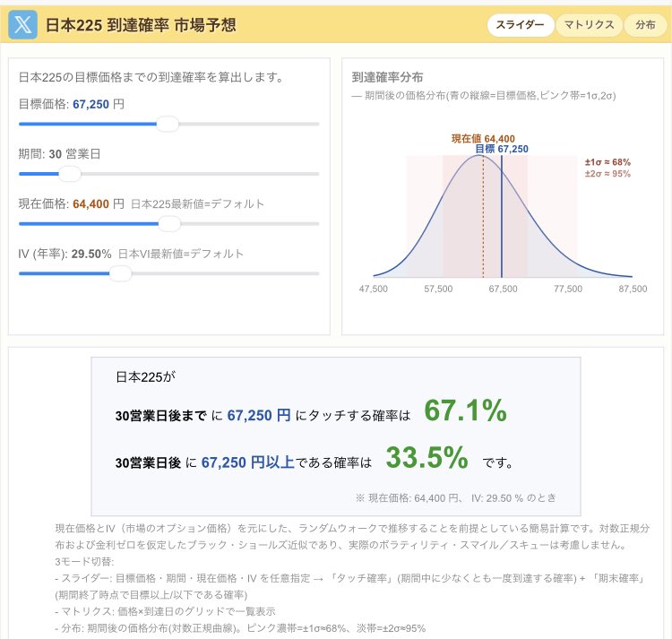
Task: Switch to the スライダー tab
Action: click(520, 25)
